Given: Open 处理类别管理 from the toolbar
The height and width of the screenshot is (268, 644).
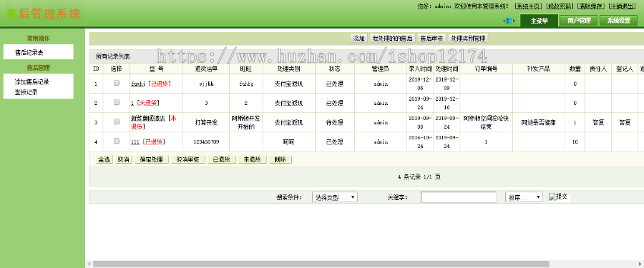Looking at the screenshot, I should 468,39.
